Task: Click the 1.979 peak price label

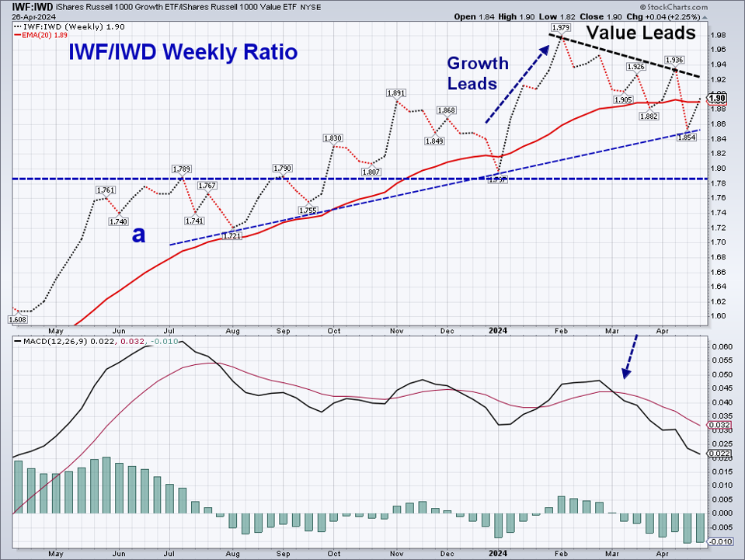Action: click(560, 28)
